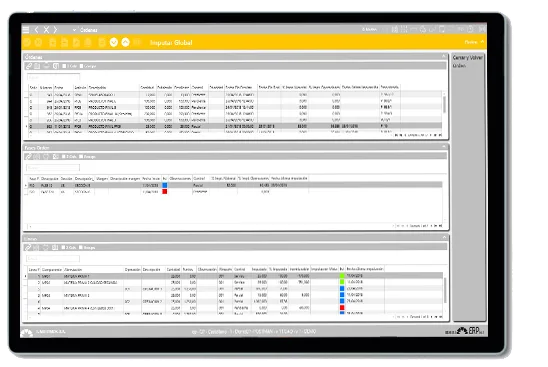Click the fourth icon in Órdenes panel toolbar
548x367 pixels.
(x=55, y=66)
